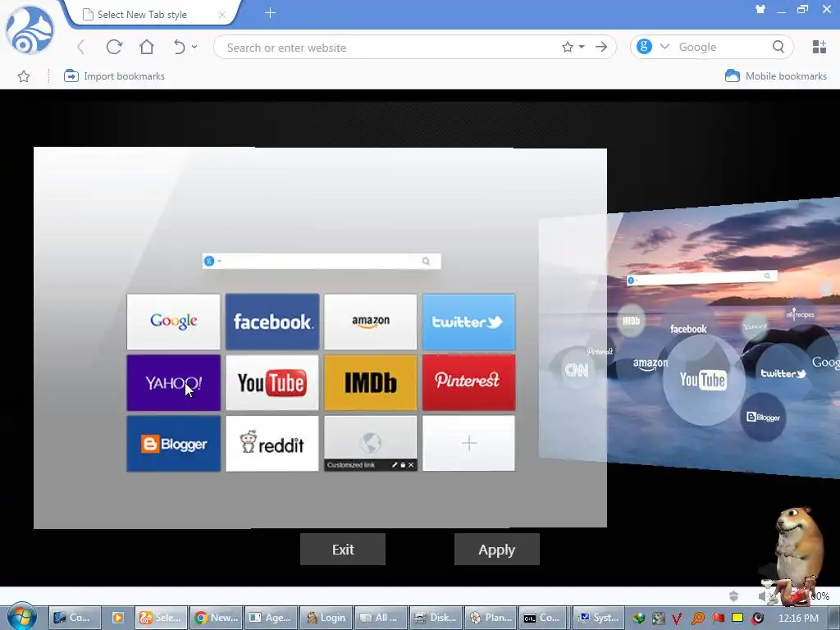Click the amazon bubble in bubble preview
The width and height of the screenshot is (840, 630).
click(x=651, y=364)
